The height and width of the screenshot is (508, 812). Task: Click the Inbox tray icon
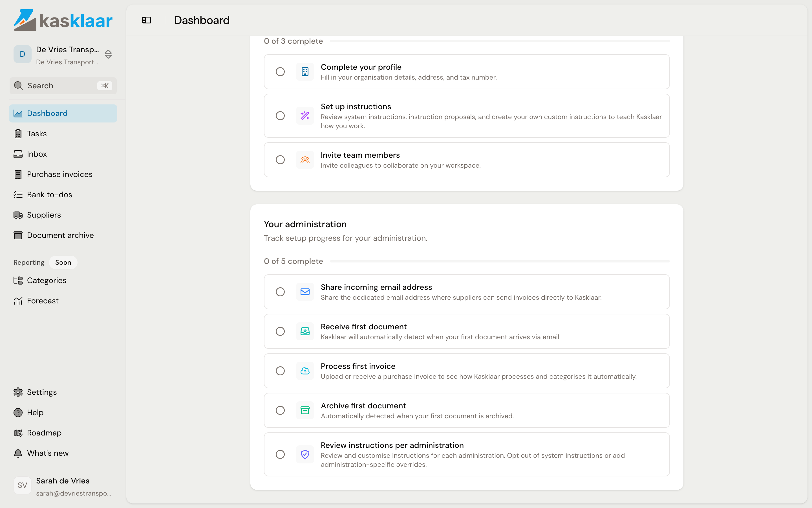point(18,154)
